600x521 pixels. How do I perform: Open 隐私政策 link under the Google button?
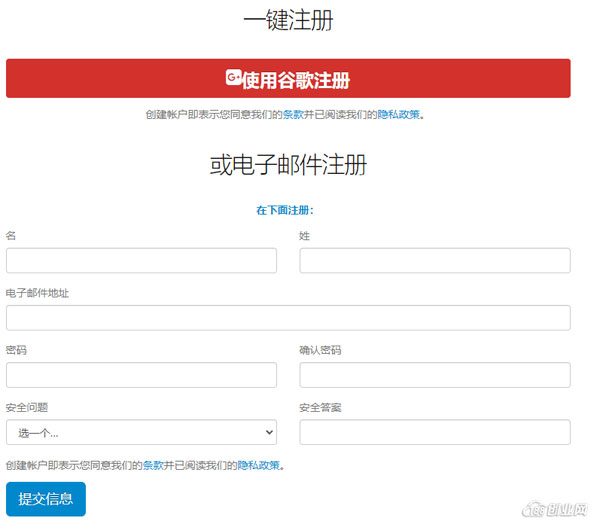pos(398,114)
